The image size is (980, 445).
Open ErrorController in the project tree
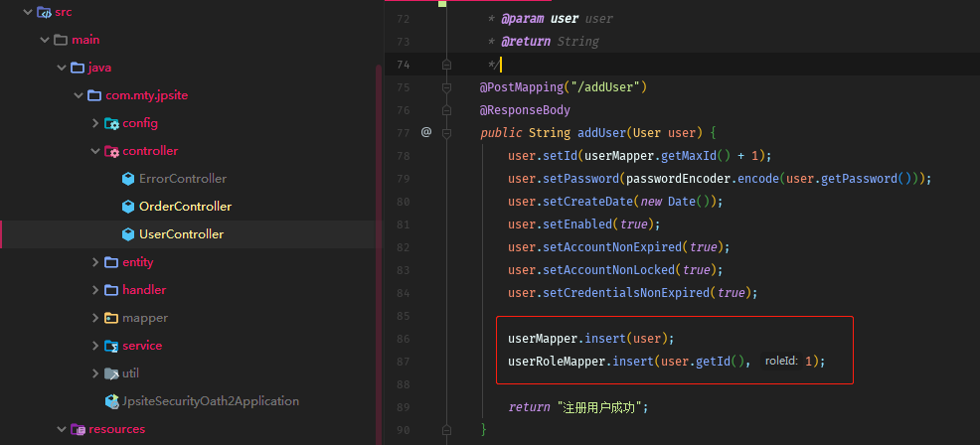183,179
